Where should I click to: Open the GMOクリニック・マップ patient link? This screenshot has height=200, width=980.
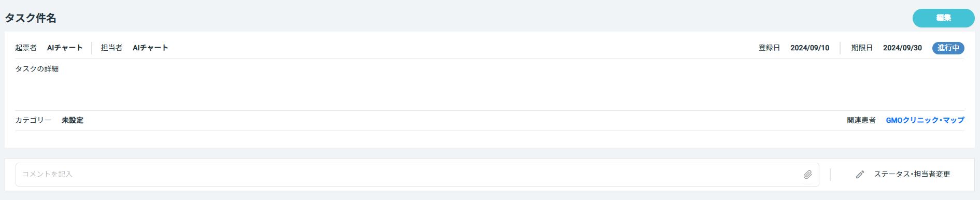tap(925, 120)
